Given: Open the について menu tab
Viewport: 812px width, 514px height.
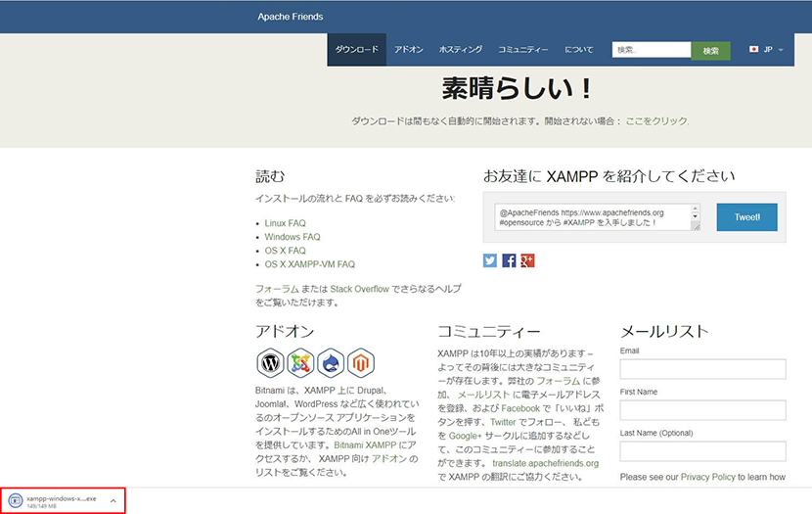Looking at the screenshot, I should click(x=579, y=50).
